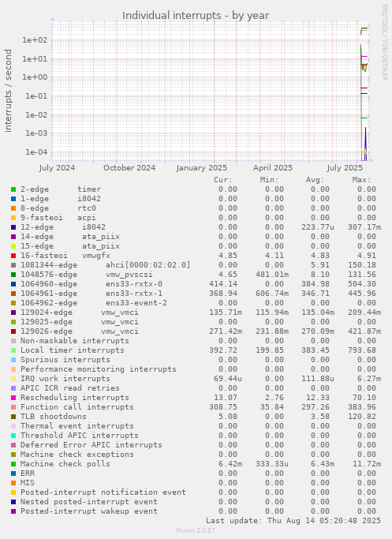This screenshot has width=392, height=539.
Task: Select the ens33-rxtx-0 legend entry
Action: point(134,284)
